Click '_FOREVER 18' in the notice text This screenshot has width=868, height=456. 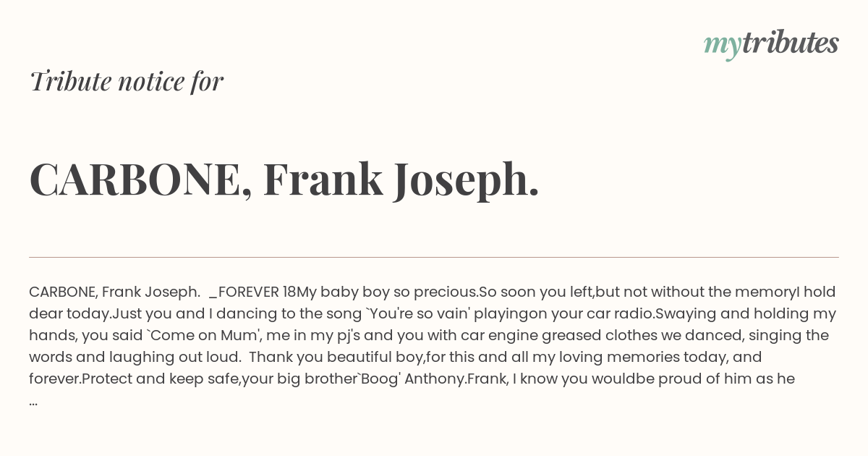252,292
